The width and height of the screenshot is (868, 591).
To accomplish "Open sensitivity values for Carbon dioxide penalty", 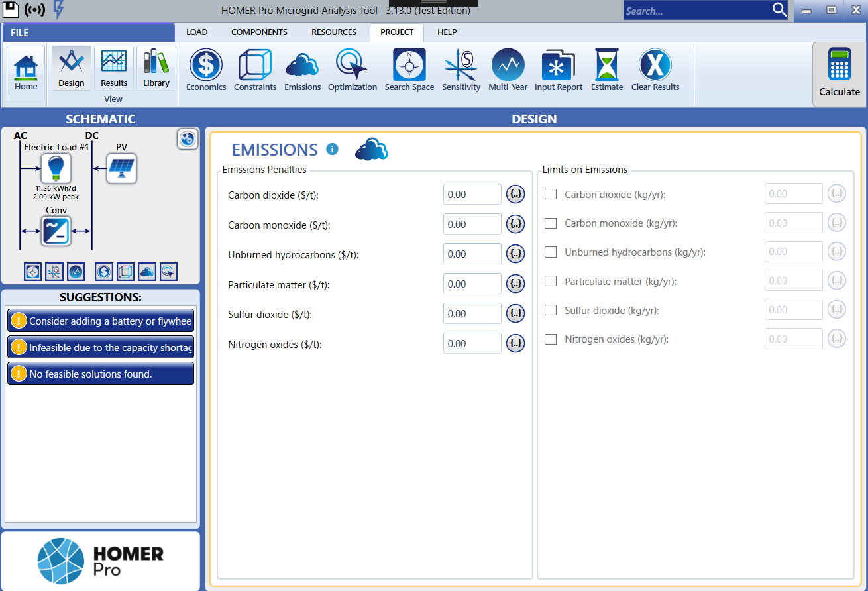I will [x=515, y=194].
